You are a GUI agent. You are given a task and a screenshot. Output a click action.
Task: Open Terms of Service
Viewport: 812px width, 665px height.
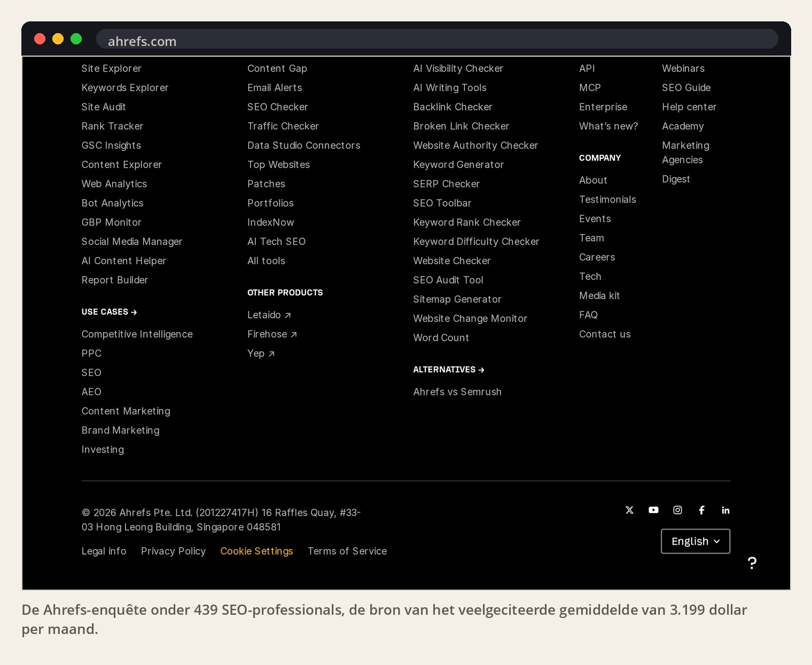tap(347, 551)
